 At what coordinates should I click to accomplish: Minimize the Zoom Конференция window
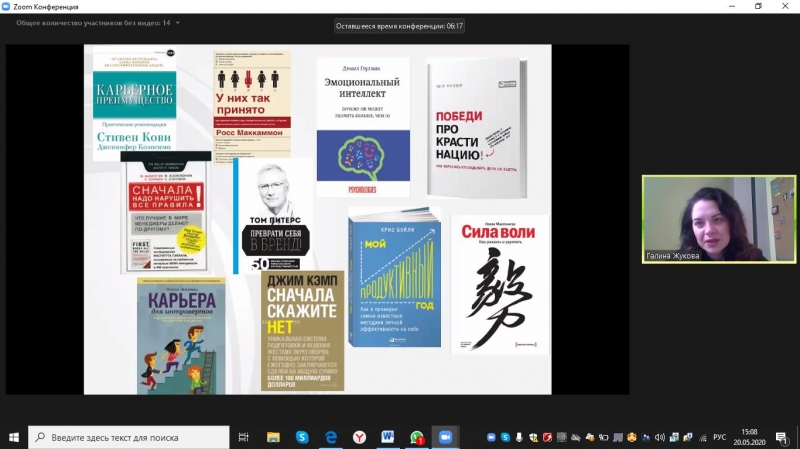732,7
